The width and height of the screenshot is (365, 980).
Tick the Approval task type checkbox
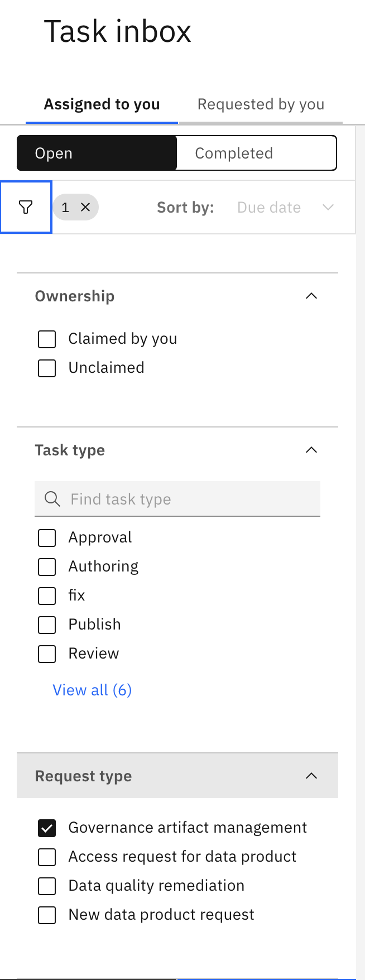[47, 537]
